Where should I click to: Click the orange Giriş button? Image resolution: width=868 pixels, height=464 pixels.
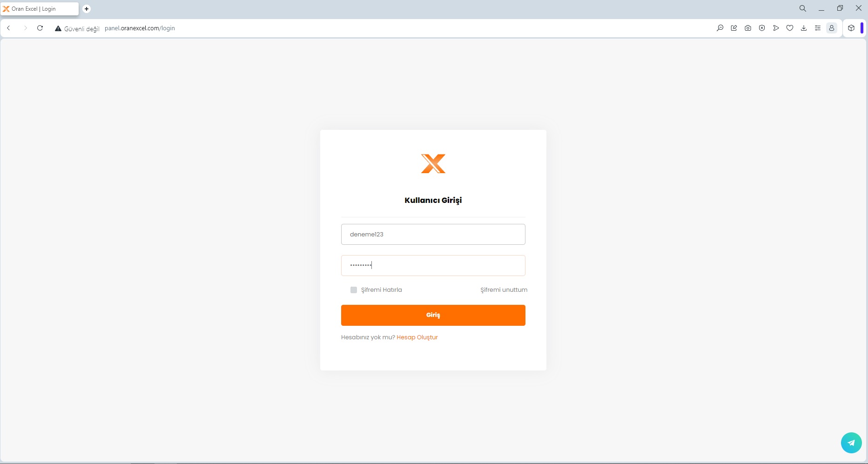click(433, 315)
